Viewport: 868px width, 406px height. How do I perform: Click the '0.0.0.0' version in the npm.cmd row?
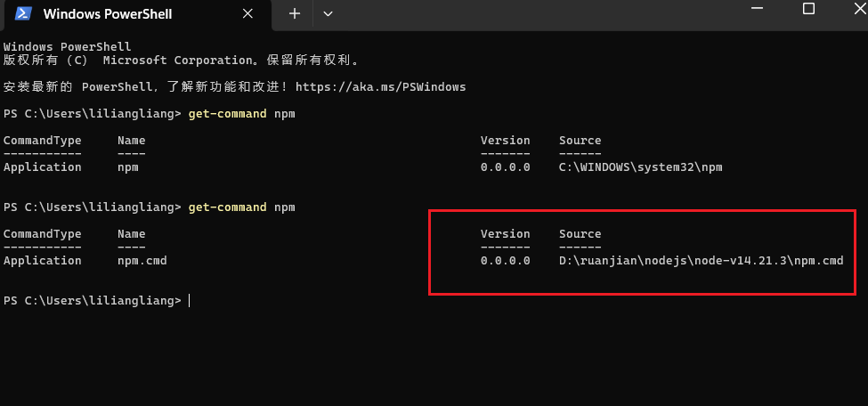coord(505,260)
